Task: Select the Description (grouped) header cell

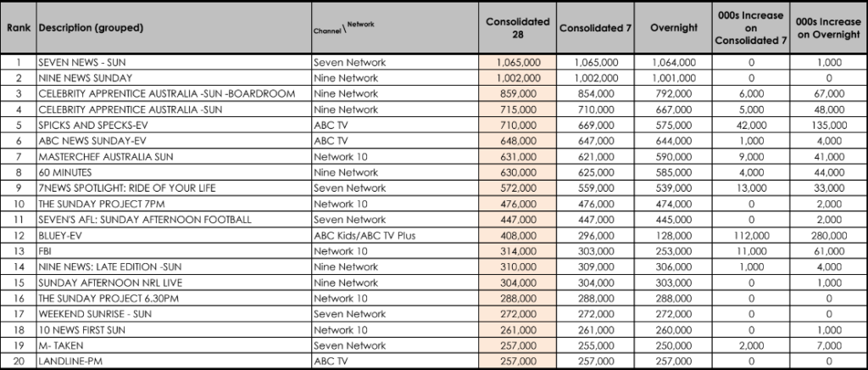Action: tap(174, 28)
